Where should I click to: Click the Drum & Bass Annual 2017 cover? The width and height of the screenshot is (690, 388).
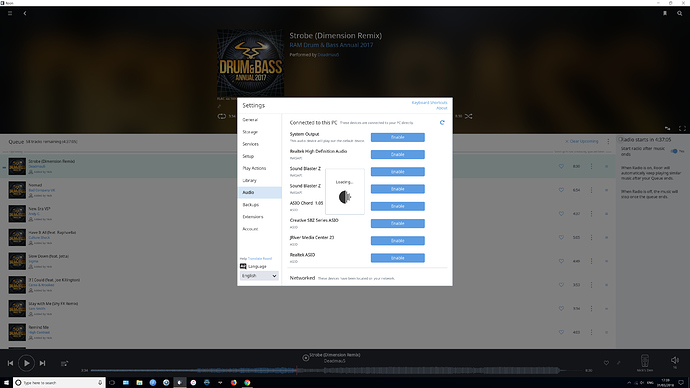(250, 62)
